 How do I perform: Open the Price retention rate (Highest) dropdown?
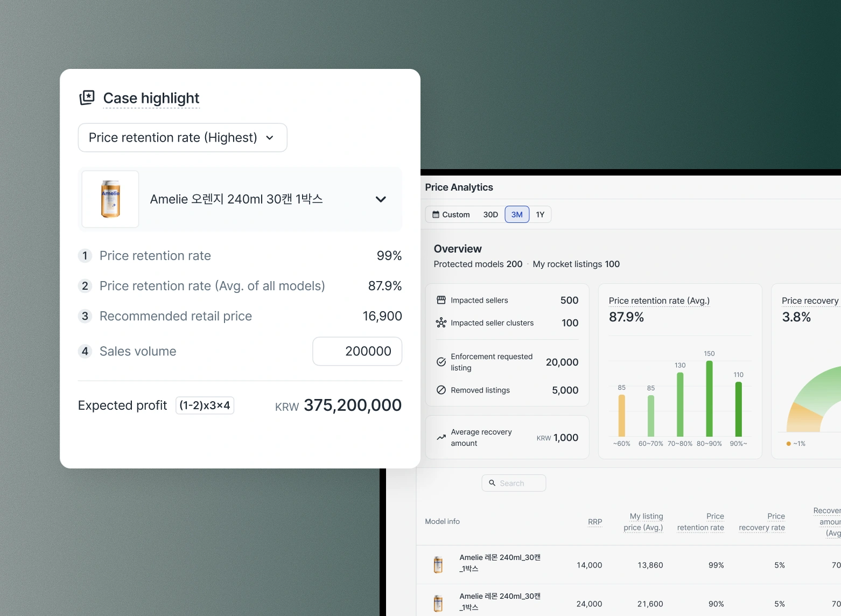point(183,137)
